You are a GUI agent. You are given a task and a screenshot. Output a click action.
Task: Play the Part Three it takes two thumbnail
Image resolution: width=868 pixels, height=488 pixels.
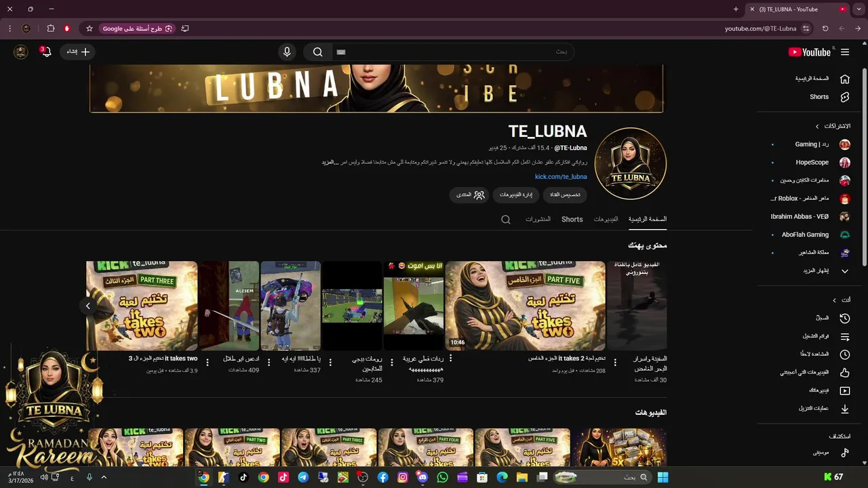click(x=142, y=306)
